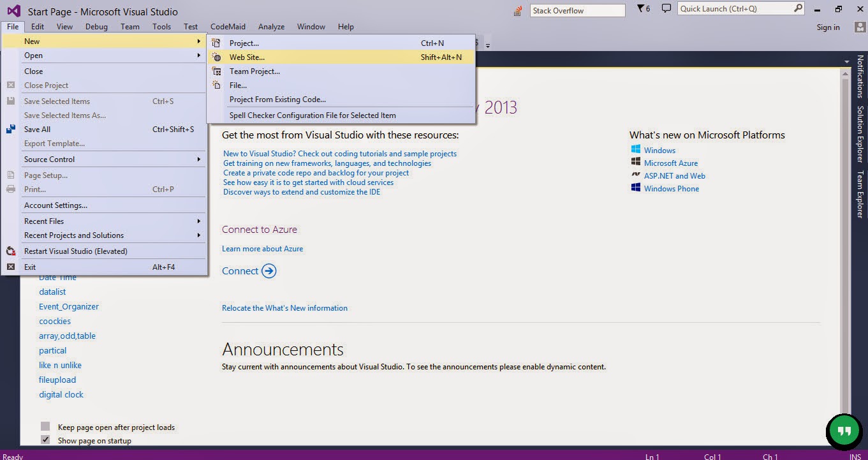Expand the Open submenu in File menu
The height and width of the screenshot is (460, 868).
coord(105,56)
